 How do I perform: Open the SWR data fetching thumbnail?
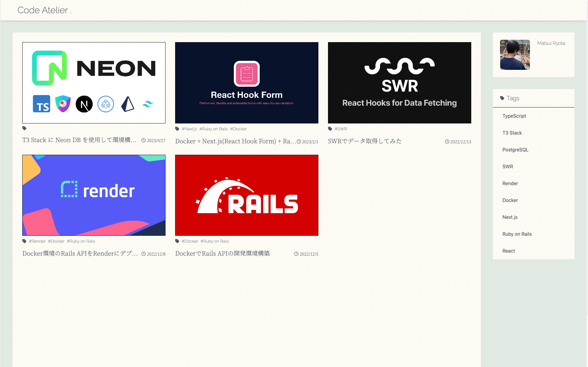click(399, 83)
